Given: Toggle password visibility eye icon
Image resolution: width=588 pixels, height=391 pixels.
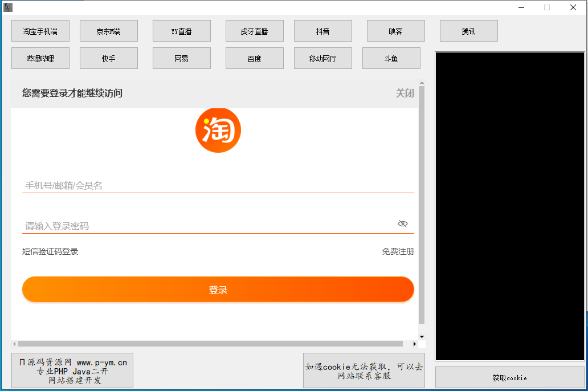Looking at the screenshot, I should pyautogui.click(x=403, y=223).
